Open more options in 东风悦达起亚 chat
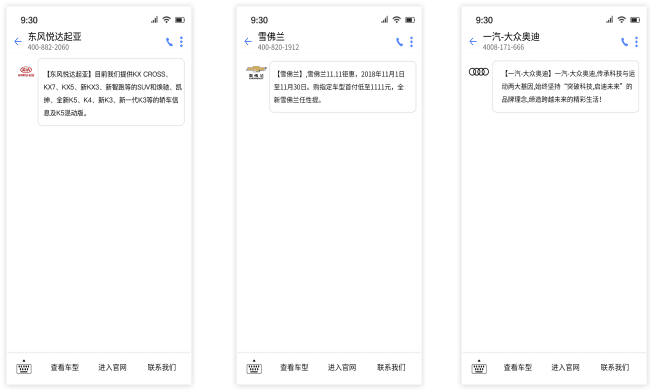 [181, 42]
